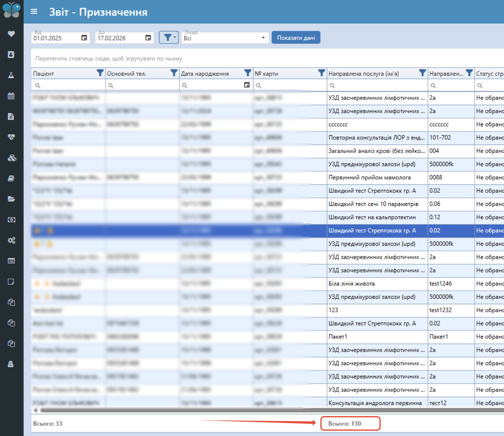504x436 pixels.
Task: Open the hamburger navigation menu
Action: tap(34, 12)
